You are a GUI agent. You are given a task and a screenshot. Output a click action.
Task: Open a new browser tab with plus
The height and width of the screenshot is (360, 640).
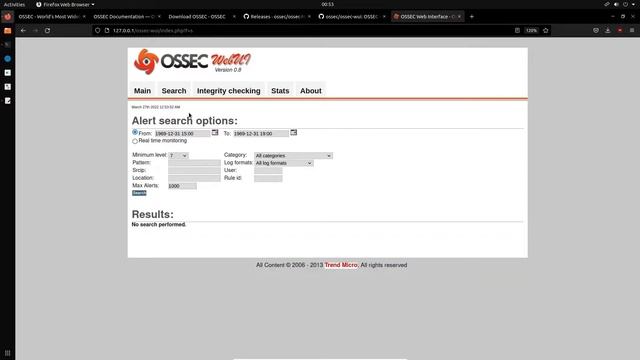click(472, 17)
